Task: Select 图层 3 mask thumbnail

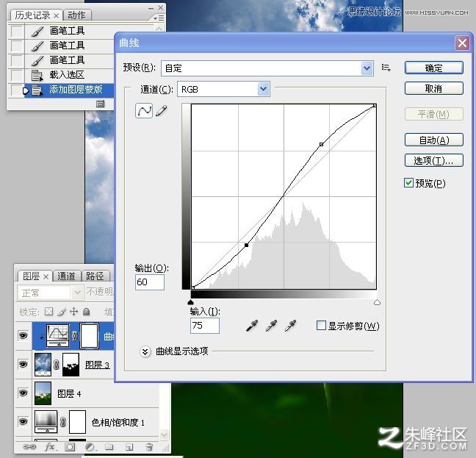Action: click(x=71, y=364)
